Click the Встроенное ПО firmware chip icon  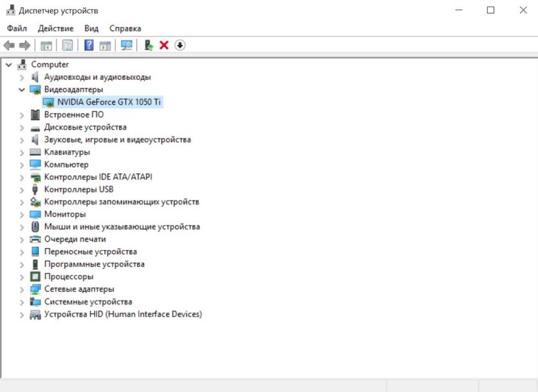(x=35, y=114)
